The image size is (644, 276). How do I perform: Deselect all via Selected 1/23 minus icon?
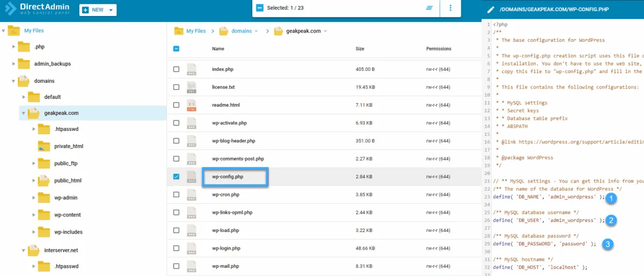click(260, 8)
